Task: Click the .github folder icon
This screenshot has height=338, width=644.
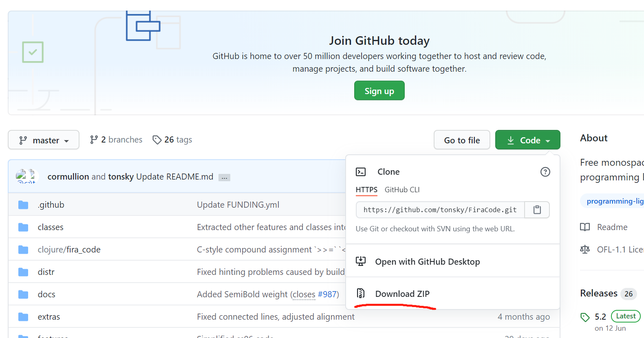Action: pos(23,205)
